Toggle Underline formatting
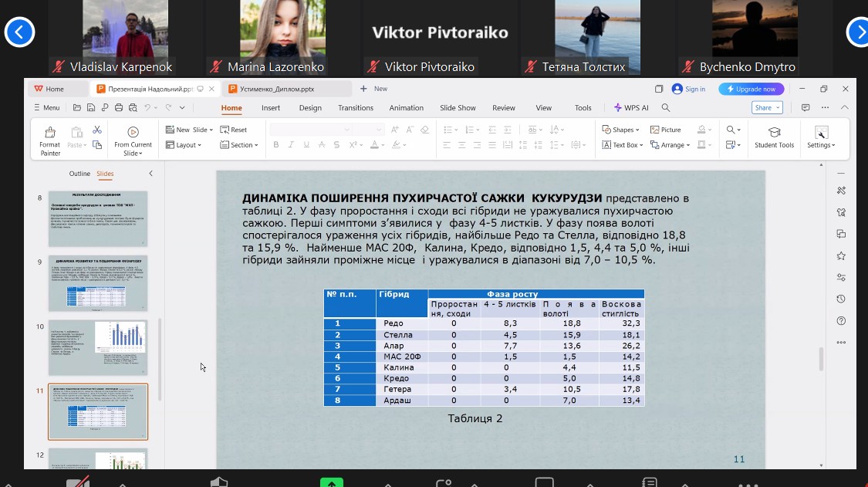Screen dimensions: 868x487 click(x=306, y=144)
